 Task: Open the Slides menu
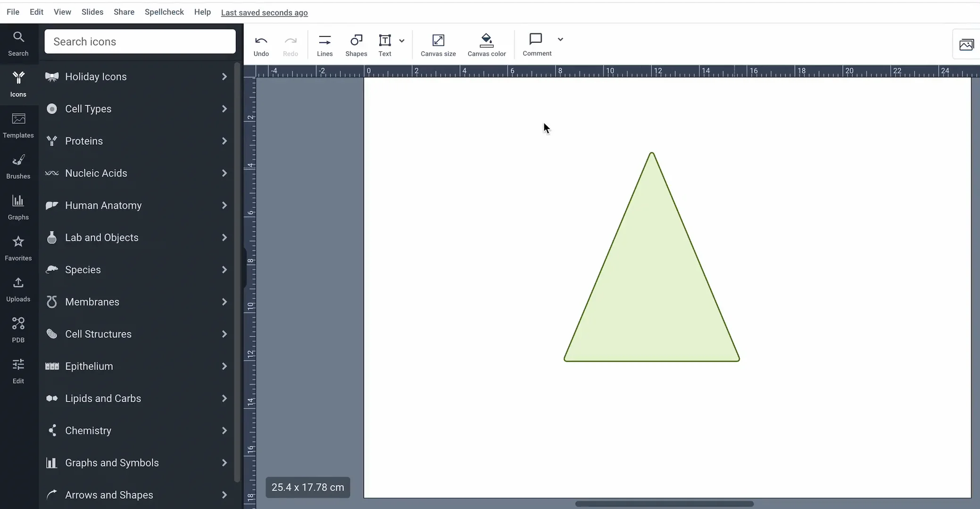tap(92, 12)
